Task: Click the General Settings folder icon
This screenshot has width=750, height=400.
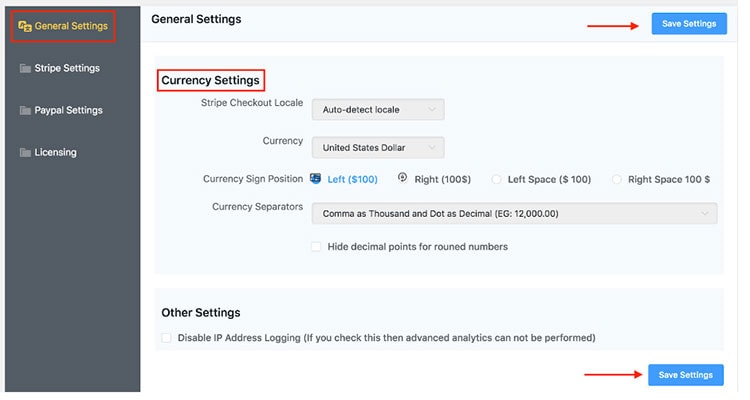Action: pyautogui.click(x=25, y=26)
